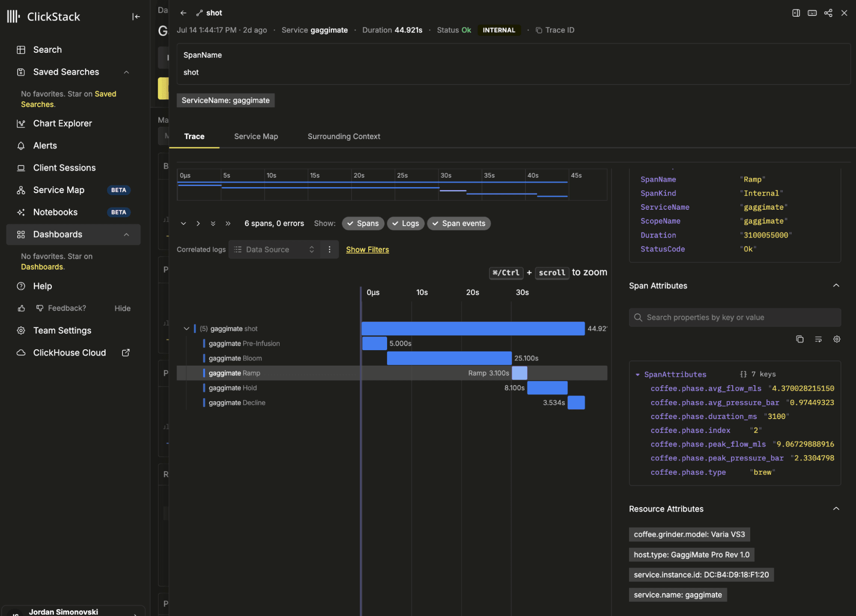The height and width of the screenshot is (616, 856).
Task: Open ClickHouse Cloud external link
Action: [x=125, y=353]
